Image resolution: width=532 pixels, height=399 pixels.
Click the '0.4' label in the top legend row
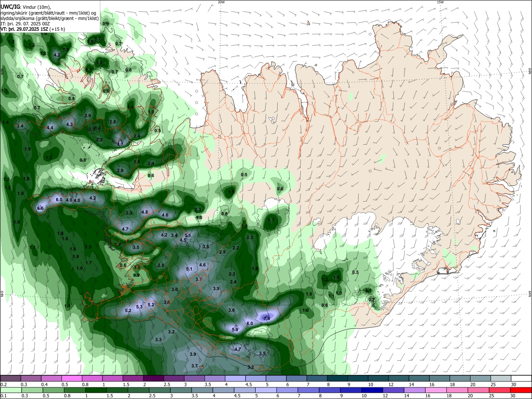tap(44, 384)
